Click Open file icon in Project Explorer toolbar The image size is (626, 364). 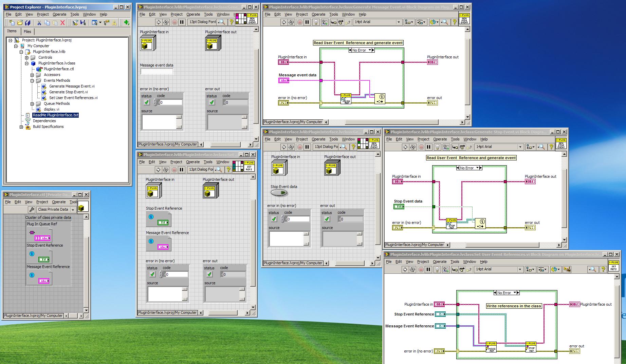(20, 23)
